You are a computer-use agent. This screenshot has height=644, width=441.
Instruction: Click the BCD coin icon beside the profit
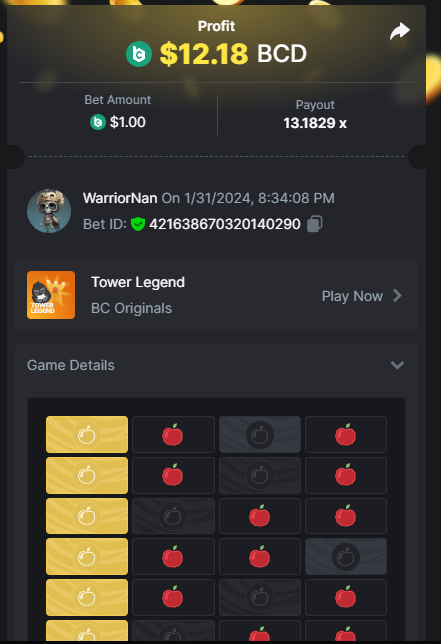tap(139, 54)
